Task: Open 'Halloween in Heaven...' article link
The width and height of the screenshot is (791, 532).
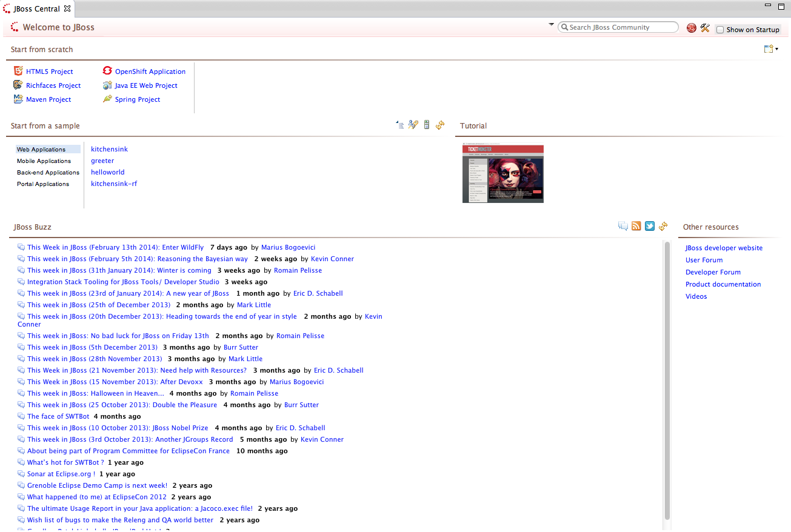Action: pos(96,393)
